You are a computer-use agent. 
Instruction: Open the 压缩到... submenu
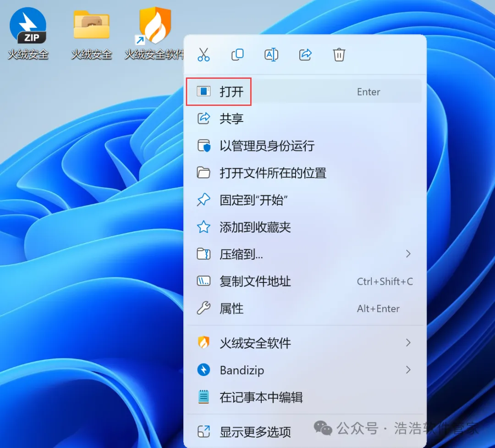[305, 254]
